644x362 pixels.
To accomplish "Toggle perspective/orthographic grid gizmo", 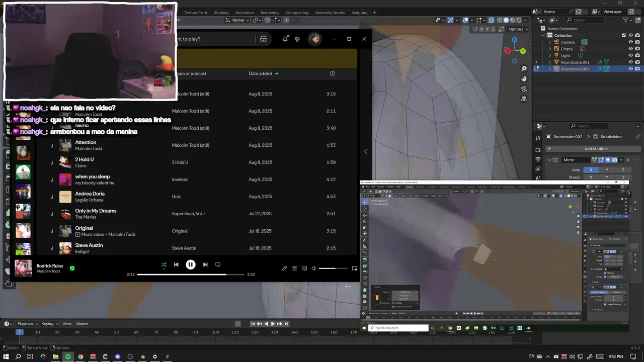I will click(524, 99).
